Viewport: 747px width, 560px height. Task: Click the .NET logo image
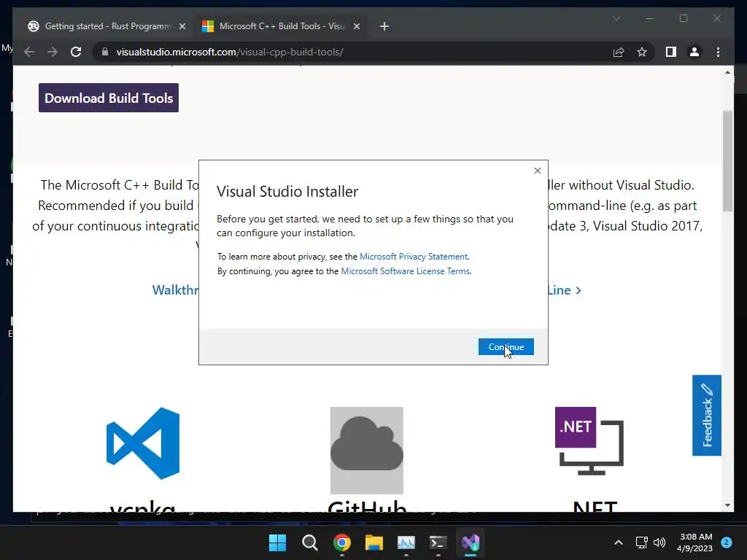point(589,441)
